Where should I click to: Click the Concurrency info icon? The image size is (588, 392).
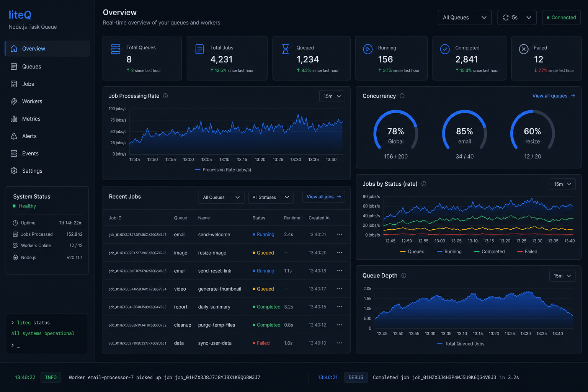[402, 96]
